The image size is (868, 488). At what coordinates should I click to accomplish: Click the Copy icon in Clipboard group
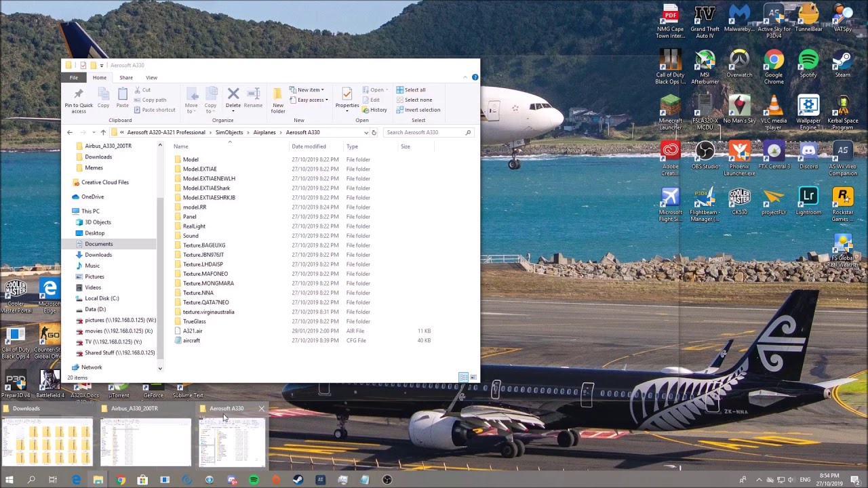click(x=103, y=99)
